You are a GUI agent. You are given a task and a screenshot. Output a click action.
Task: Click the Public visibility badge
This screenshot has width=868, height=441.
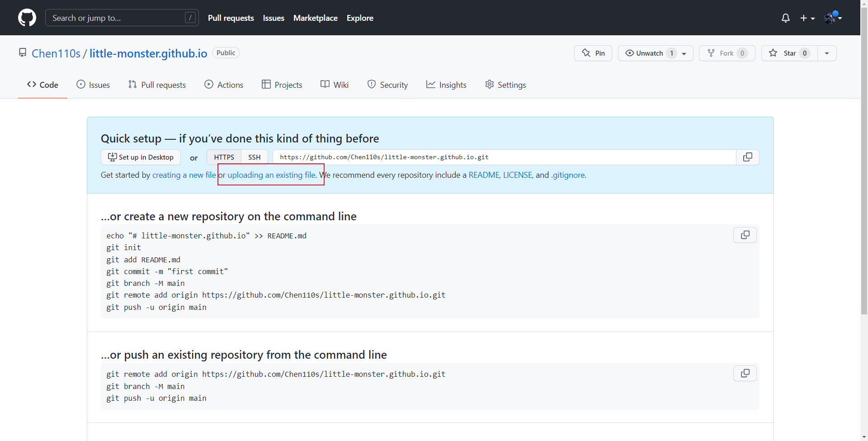point(226,53)
